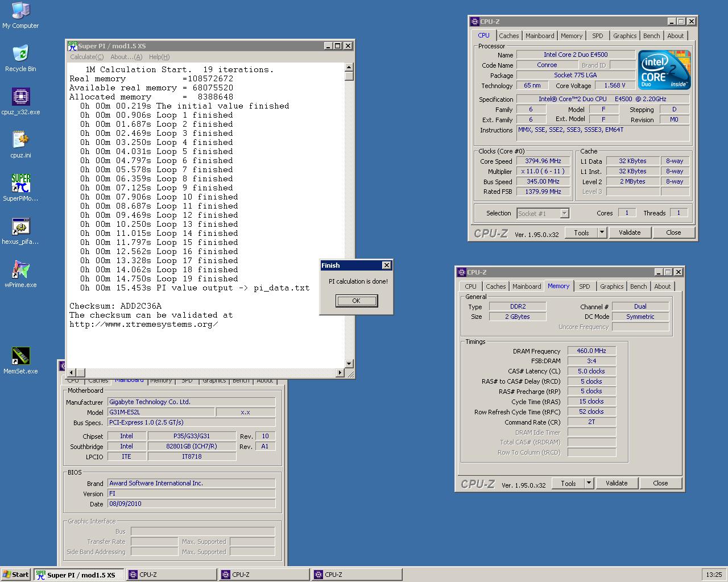Viewport: 728px width, 582px height.
Task: Activate third CPU-Z taskbar button
Action: pos(357,575)
